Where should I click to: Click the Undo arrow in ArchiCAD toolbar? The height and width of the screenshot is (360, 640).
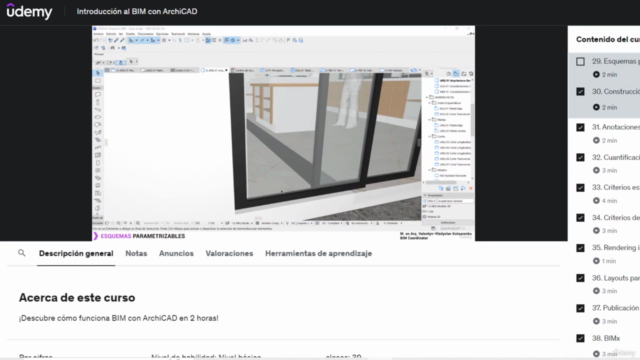[x=96, y=40]
